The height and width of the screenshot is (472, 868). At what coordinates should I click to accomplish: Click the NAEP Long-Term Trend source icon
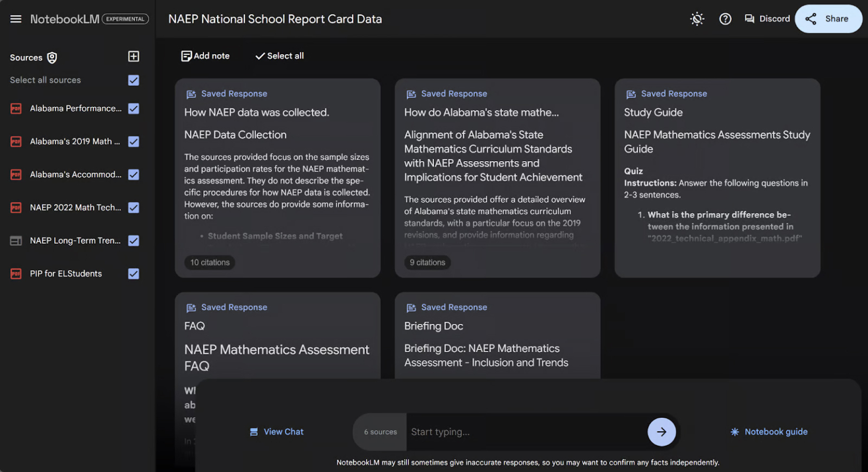(16, 241)
